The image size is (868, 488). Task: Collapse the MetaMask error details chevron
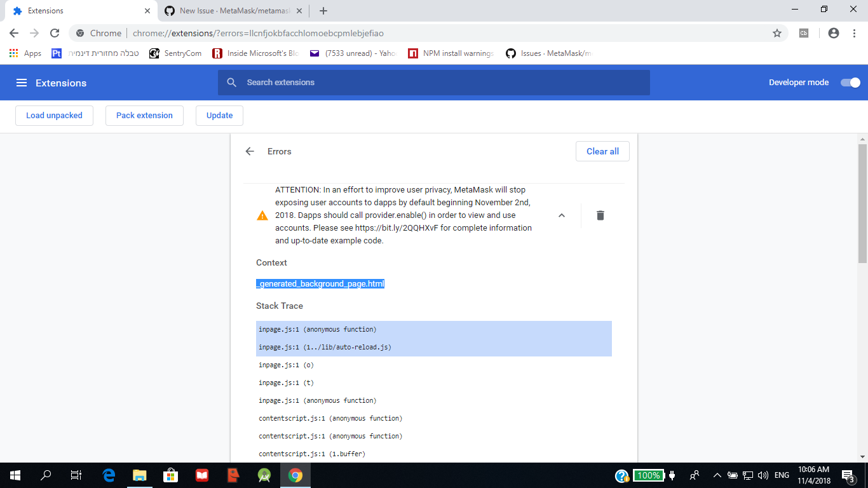[x=561, y=215]
